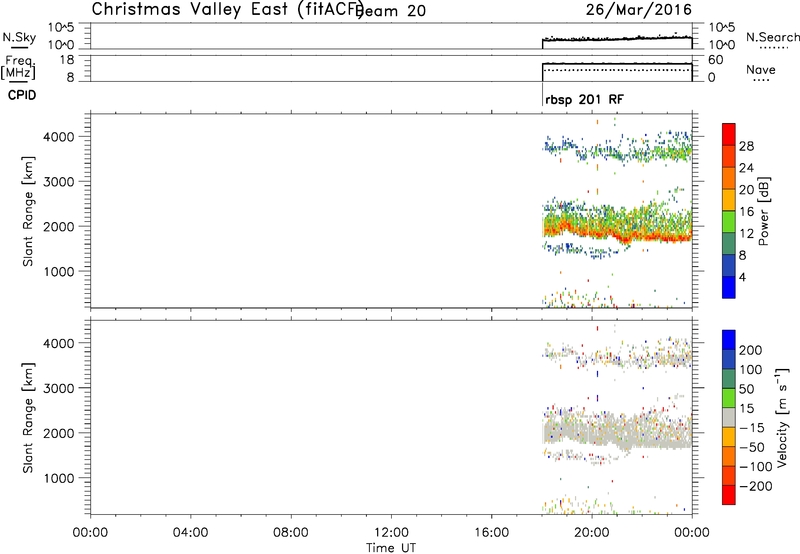Click the '12:00' time axis tick label
Screen dimensions: 800x554
[391, 533]
